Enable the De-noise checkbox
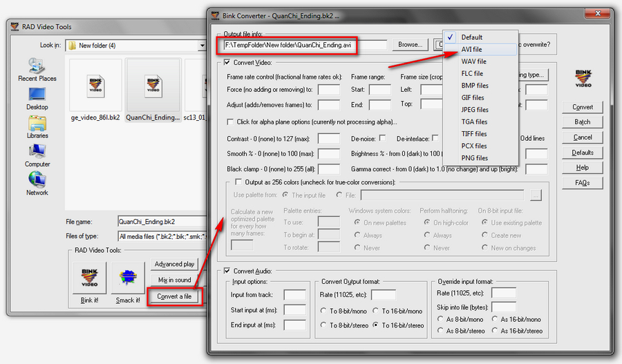622x364 pixels. pyautogui.click(x=382, y=138)
